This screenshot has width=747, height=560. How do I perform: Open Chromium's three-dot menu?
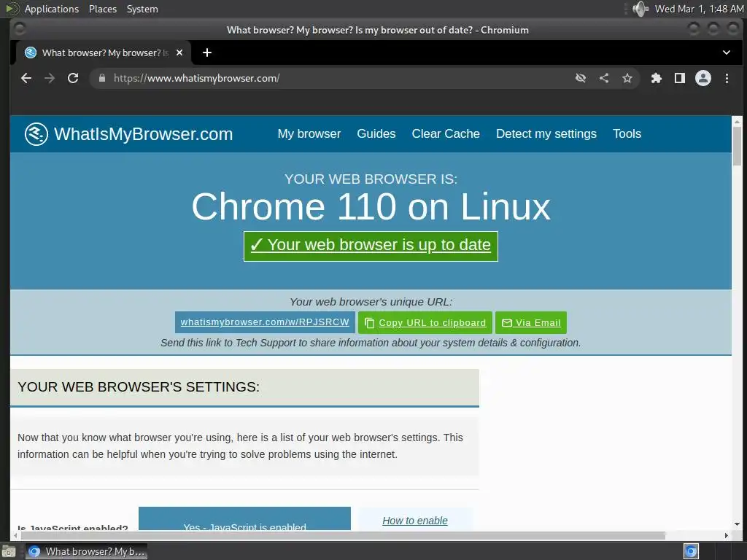[x=727, y=78]
